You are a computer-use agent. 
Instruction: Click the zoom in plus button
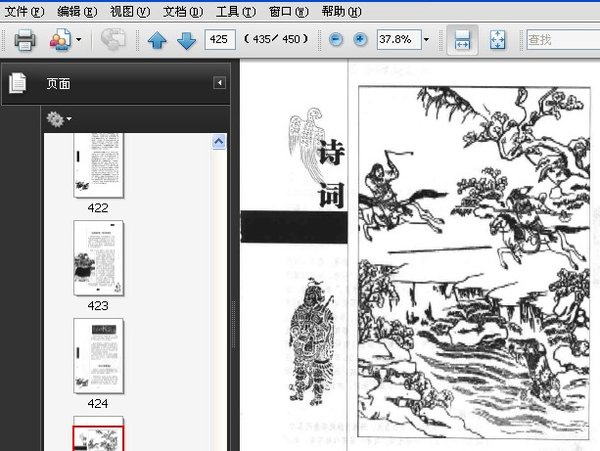360,41
